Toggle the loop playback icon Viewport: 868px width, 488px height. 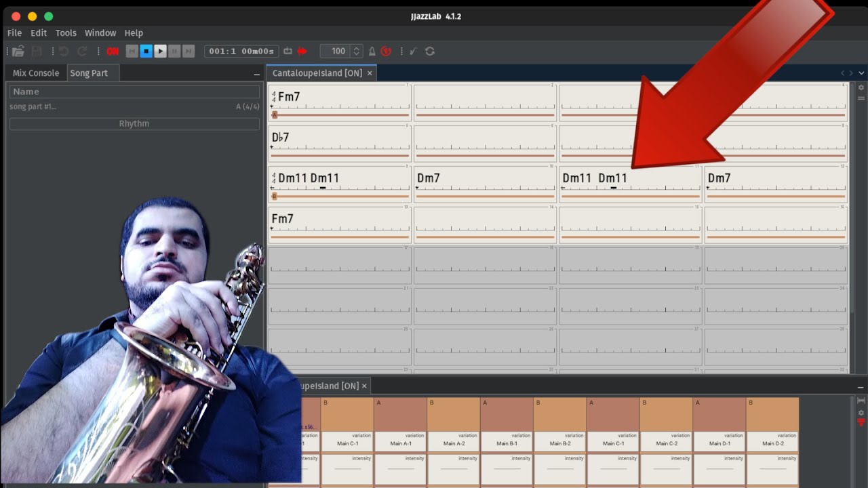click(x=288, y=51)
